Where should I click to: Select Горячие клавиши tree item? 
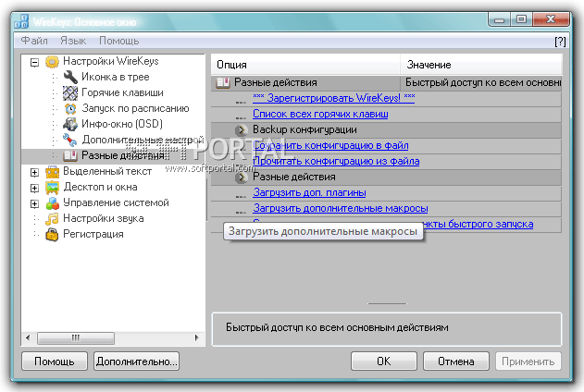click(122, 92)
